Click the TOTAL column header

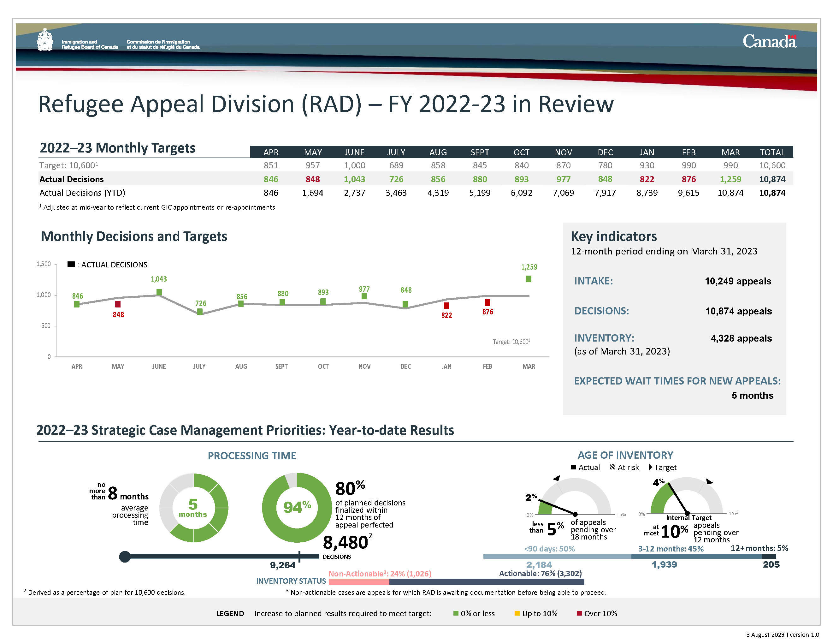(x=772, y=152)
